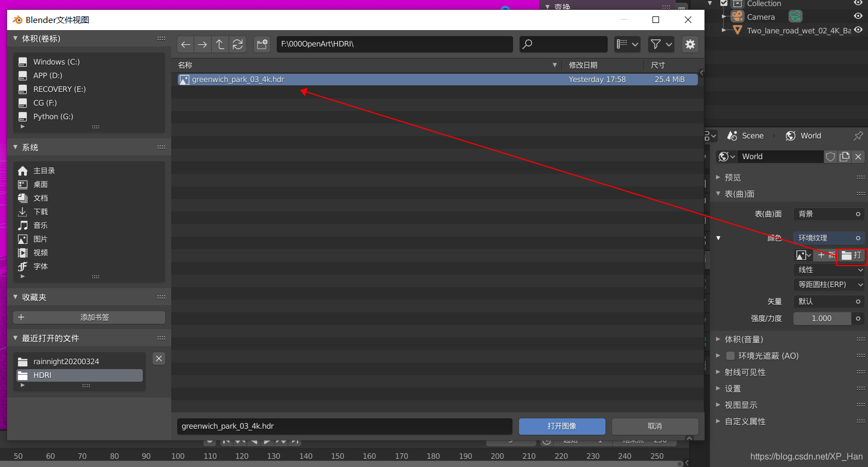This screenshot has width=868, height=467.
Task: Go back to the previous folder
Action: pyautogui.click(x=186, y=44)
